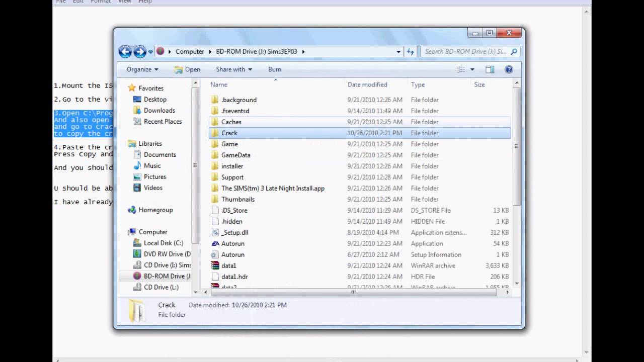
Task: Select the GameData folder icon
Action: (215, 155)
